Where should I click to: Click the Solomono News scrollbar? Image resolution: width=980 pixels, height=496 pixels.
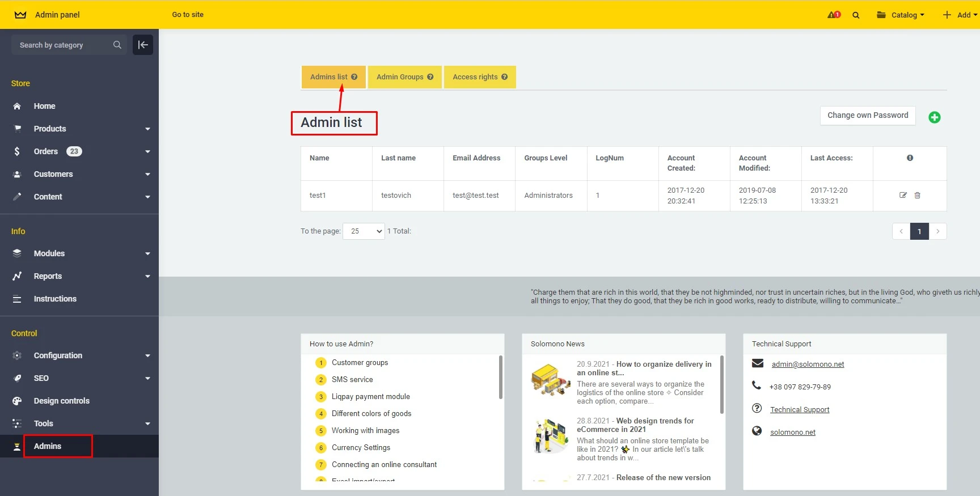(x=721, y=384)
